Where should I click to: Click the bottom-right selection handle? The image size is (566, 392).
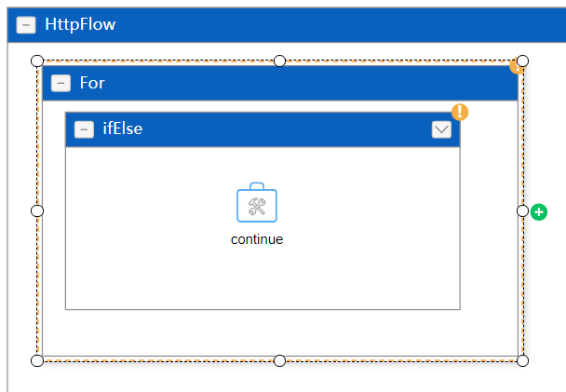(522, 360)
